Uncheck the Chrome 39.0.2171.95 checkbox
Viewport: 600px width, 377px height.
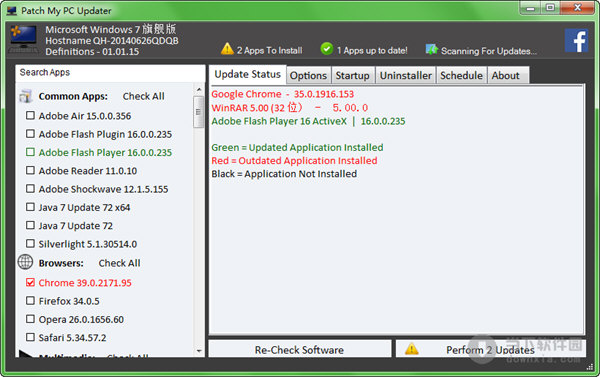(x=30, y=282)
